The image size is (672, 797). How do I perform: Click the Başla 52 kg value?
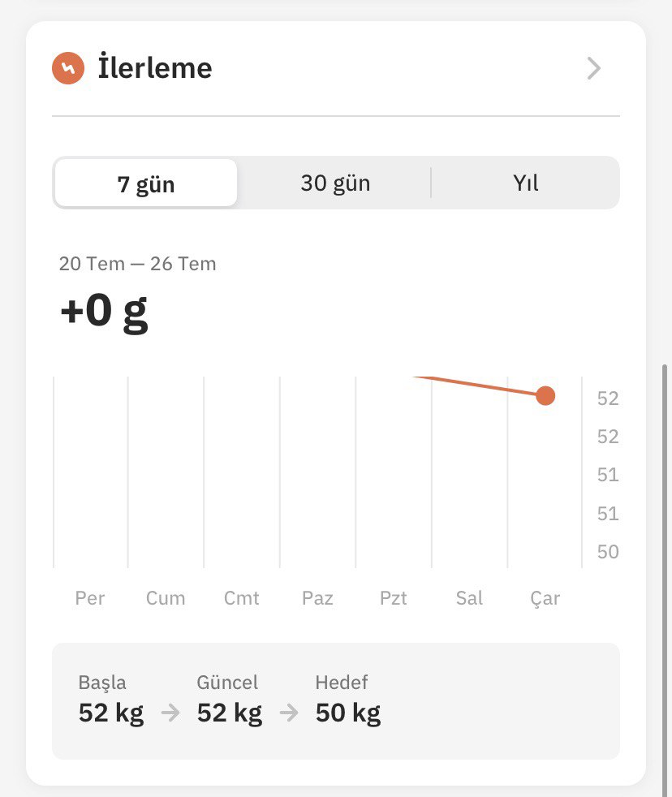pyautogui.click(x=111, y=713)
